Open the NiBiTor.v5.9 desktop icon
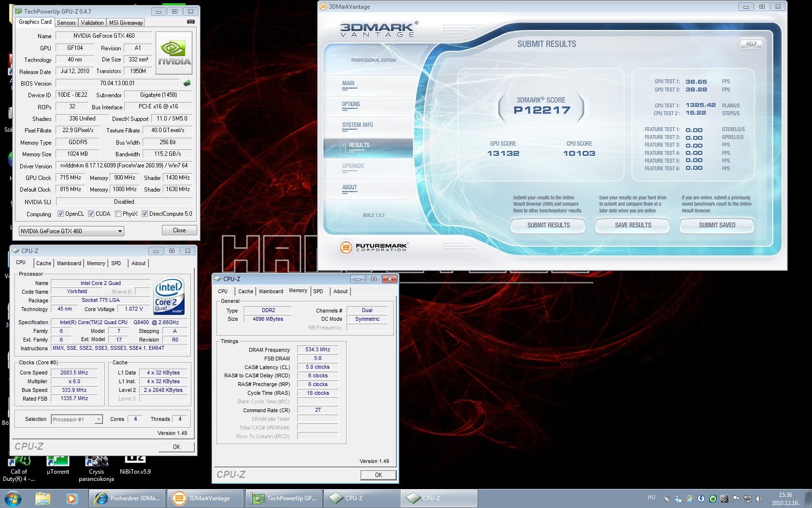 click(x=135, y=465)
